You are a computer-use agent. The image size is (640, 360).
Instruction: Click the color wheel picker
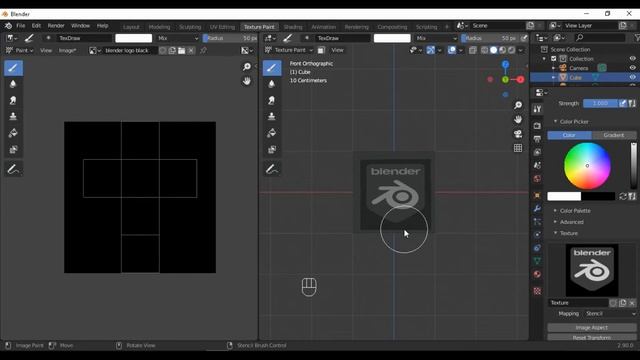(587, 166)
